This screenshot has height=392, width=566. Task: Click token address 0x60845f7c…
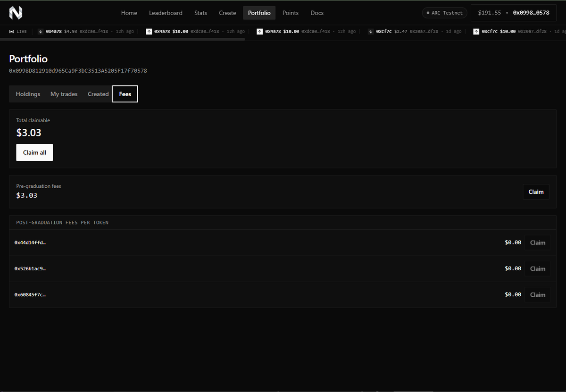pos(30,294)
